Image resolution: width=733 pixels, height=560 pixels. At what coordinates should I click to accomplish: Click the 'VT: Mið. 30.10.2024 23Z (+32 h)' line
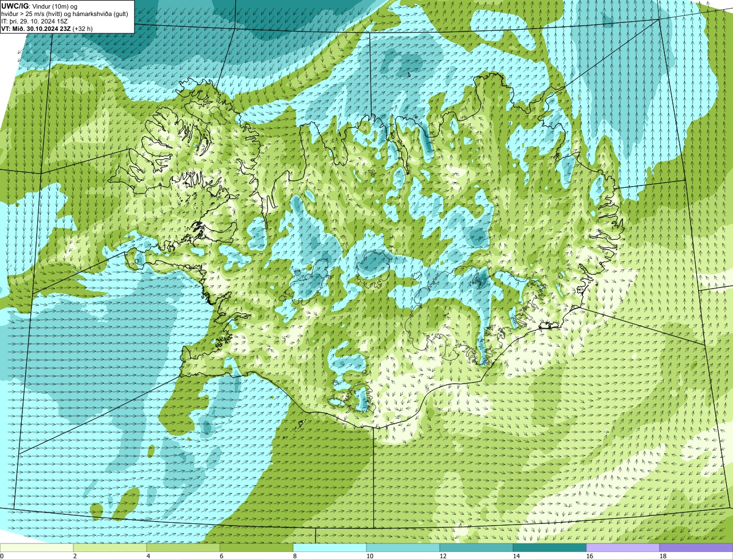[47, 27]
